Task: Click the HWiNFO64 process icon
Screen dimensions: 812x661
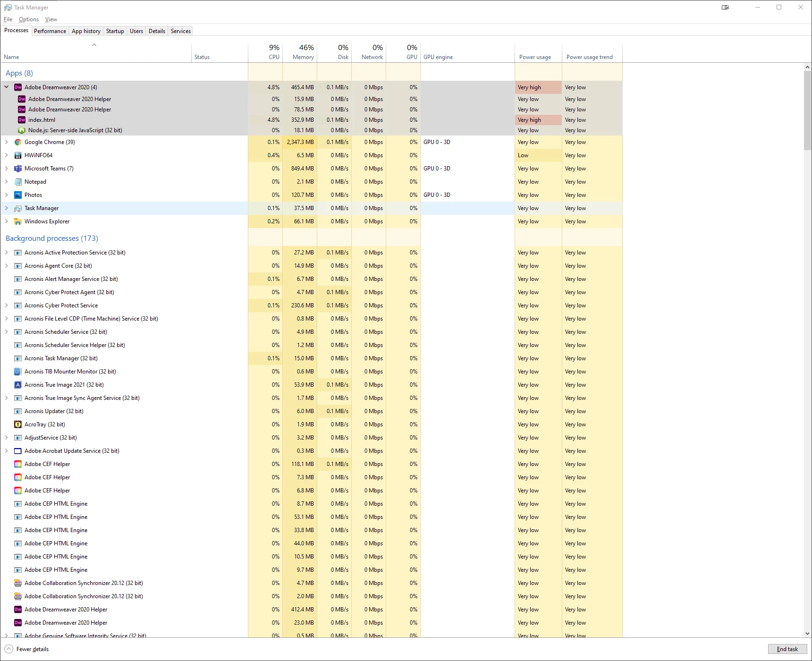Action: 18,155
